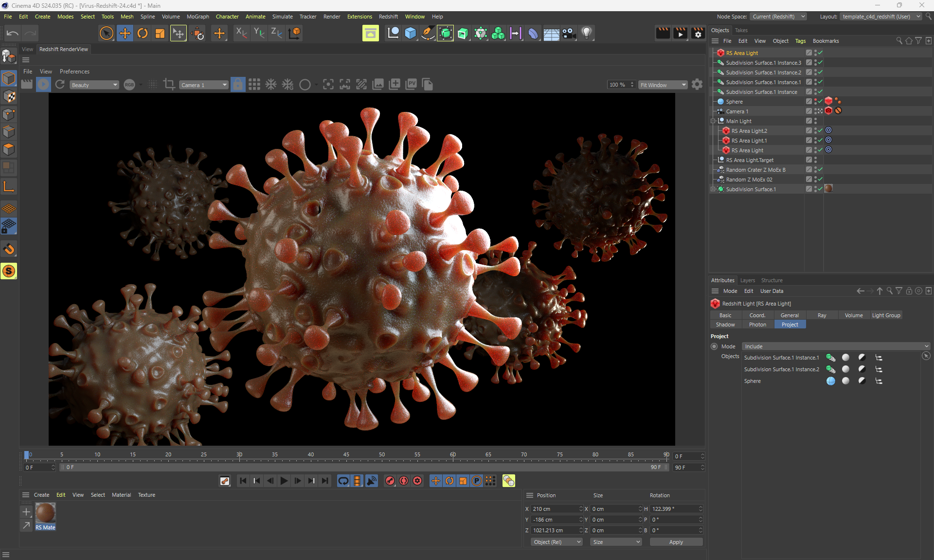The height and width of the screenshot is (560, 934).
Task: Open the MoGraph menu
Action: pos(198,17)
